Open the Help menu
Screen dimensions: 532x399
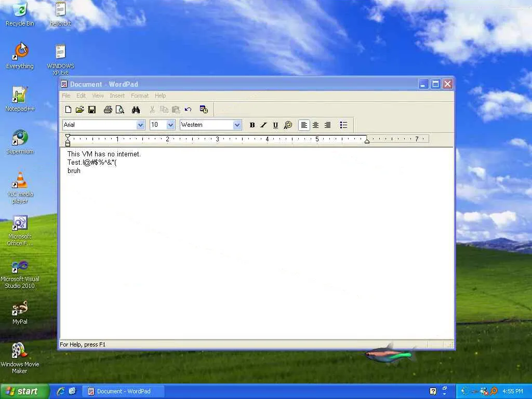click(160, 96)
